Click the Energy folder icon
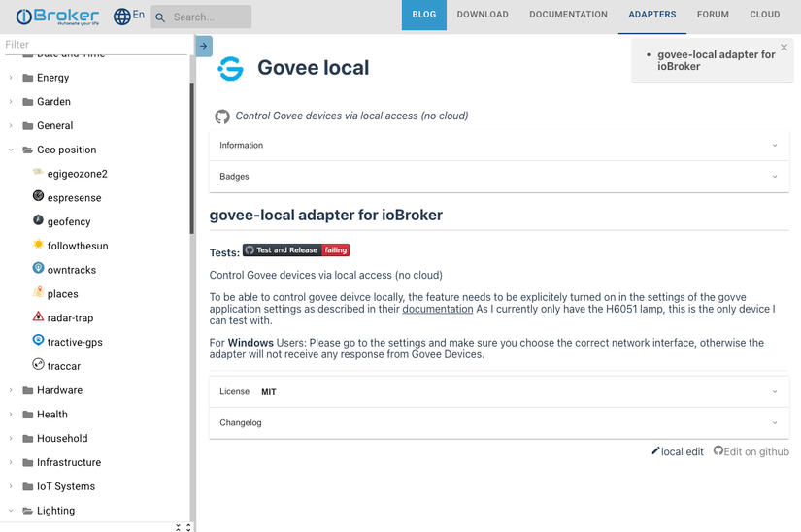This screenshot has height=532, width=801. pos(27,78)
